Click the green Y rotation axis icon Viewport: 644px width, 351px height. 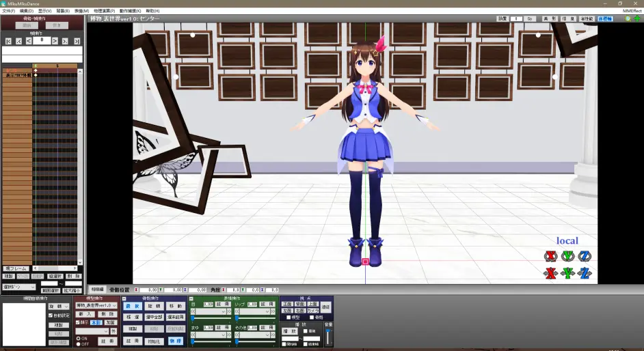567,256
